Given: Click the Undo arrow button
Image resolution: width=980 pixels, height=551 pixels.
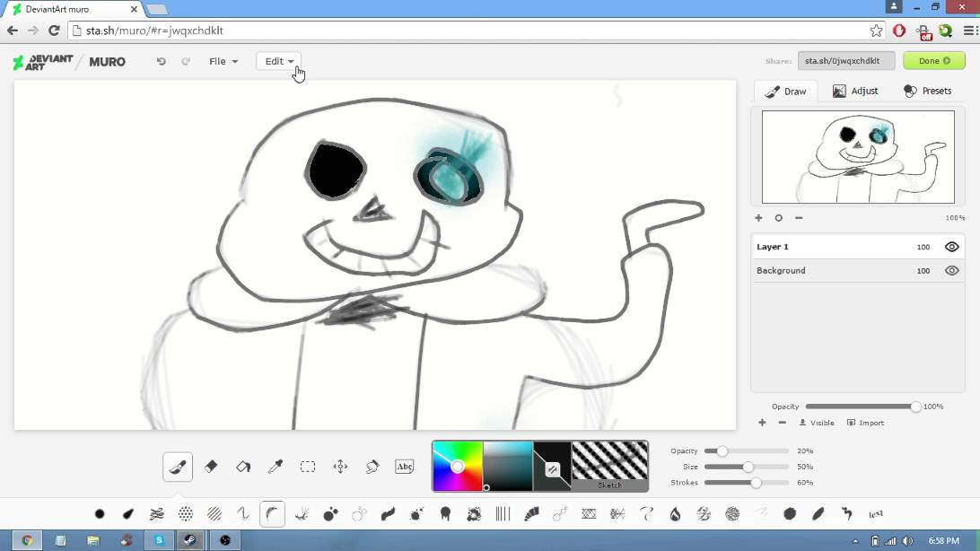Looking at the screenshot, I should click(162, 61).
